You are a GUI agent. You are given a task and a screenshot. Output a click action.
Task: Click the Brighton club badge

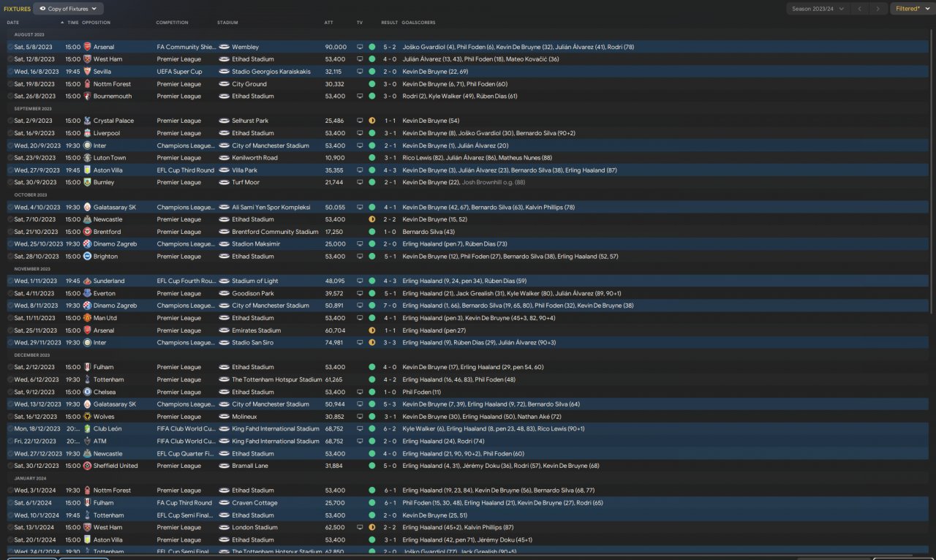click(x=87, y=257)
